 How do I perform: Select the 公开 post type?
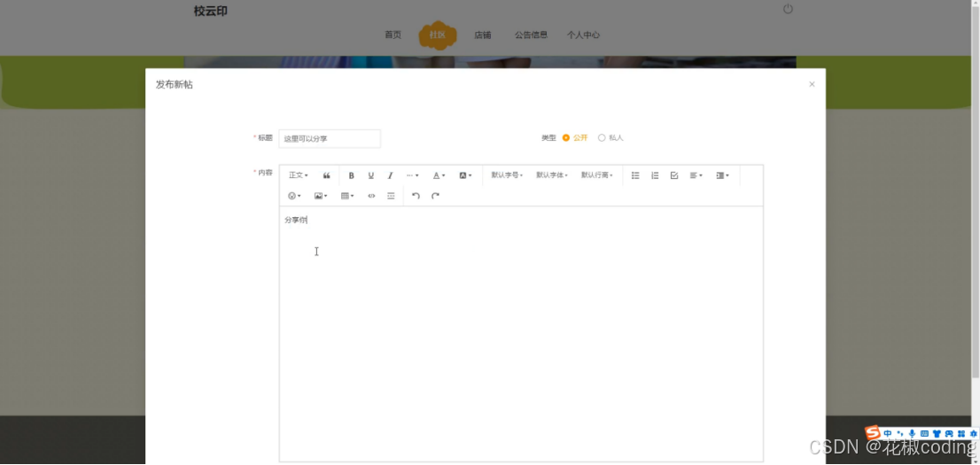click(575, 137)
